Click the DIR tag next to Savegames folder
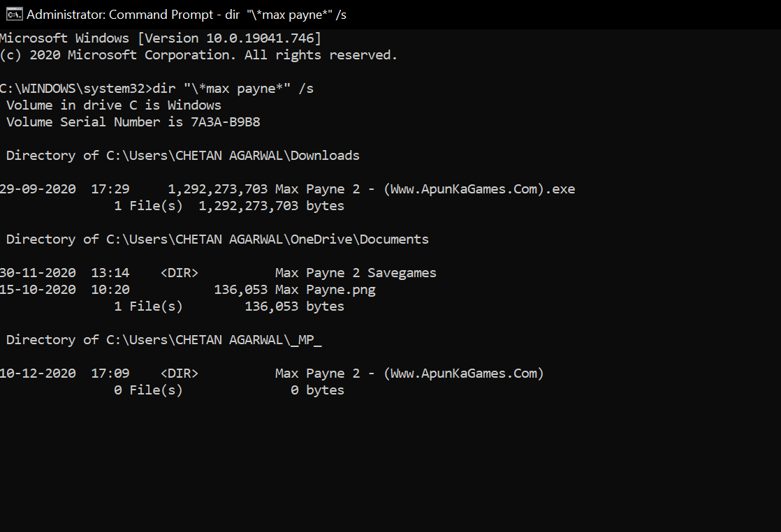 179,272
